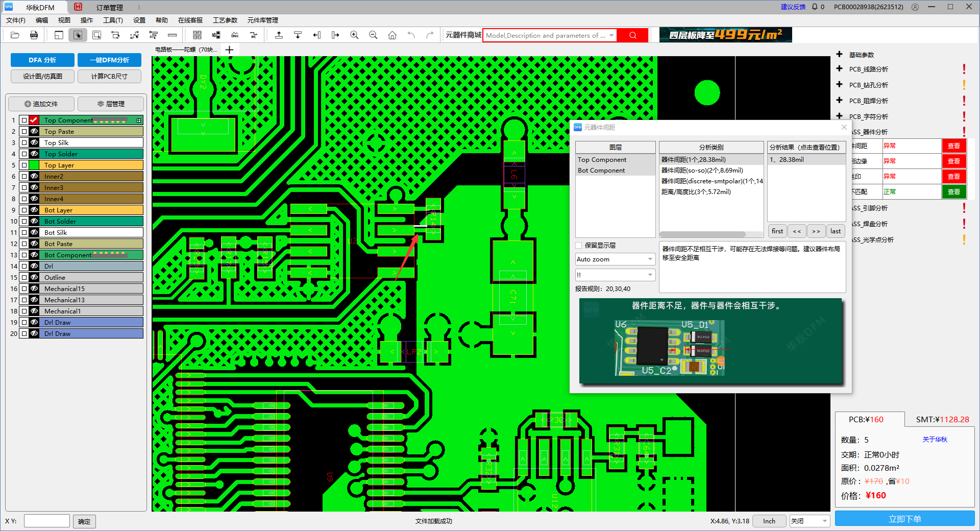980x531 pixels.
Task: Click the Top Layer yellow color swatch
Action: point(92,165)
